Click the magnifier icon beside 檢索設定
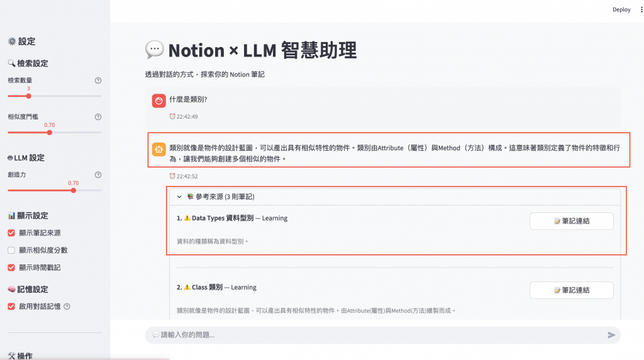 pyautogui.click(x=11, y=63)
